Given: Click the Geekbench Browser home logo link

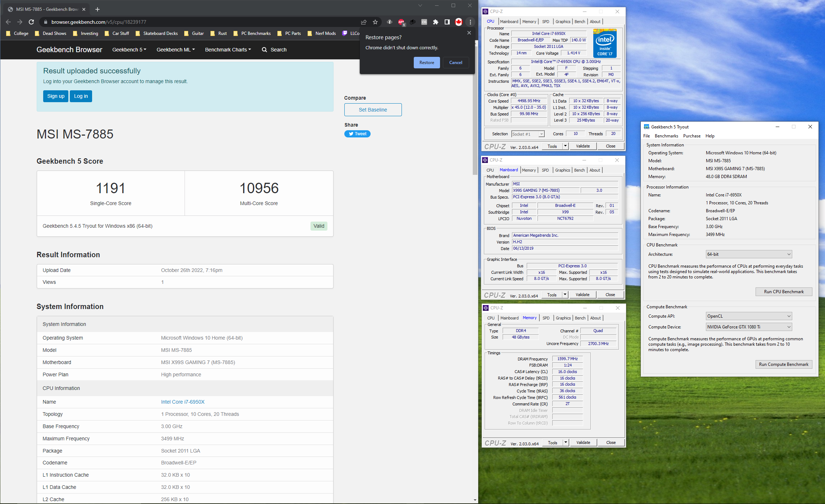Looking at the screenshot, I should [69, 50].
